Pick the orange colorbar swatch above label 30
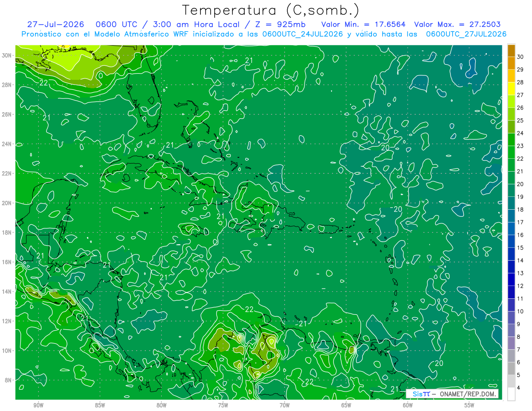Screen dimensions: 532x411 coord(511,51)
